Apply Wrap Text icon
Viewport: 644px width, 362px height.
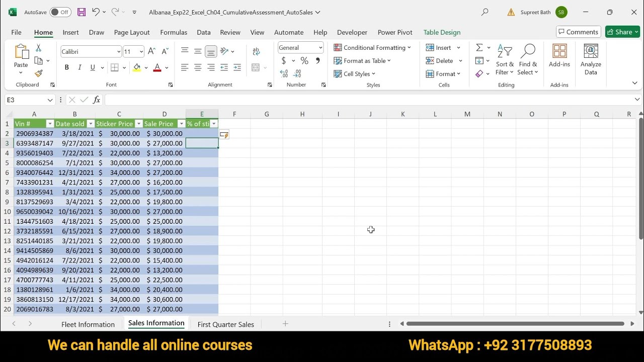pos(256,51)
